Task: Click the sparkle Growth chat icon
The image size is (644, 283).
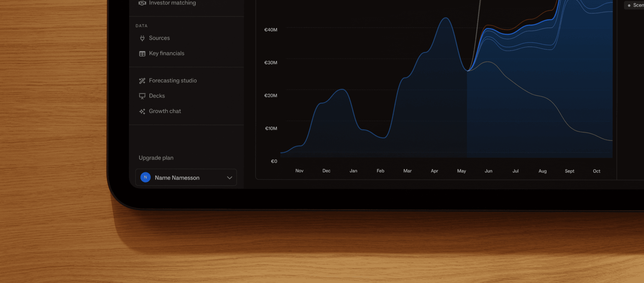Action: coord(142,111)
